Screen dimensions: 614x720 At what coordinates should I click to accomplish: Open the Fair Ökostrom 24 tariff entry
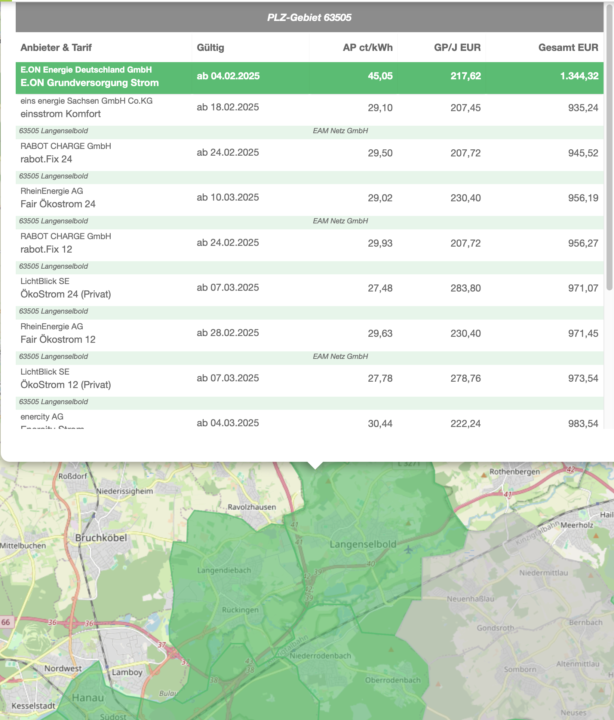click(x=300, y=198)
